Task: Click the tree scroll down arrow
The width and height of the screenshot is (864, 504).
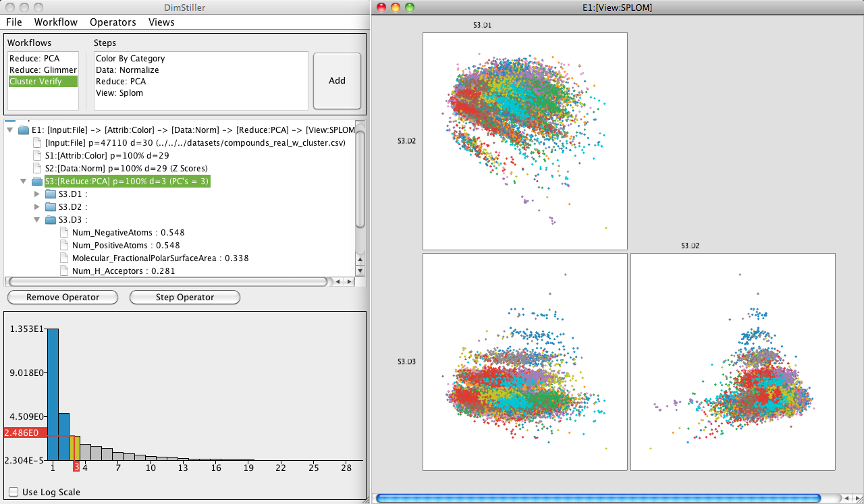Action: (x=360, y=271)
